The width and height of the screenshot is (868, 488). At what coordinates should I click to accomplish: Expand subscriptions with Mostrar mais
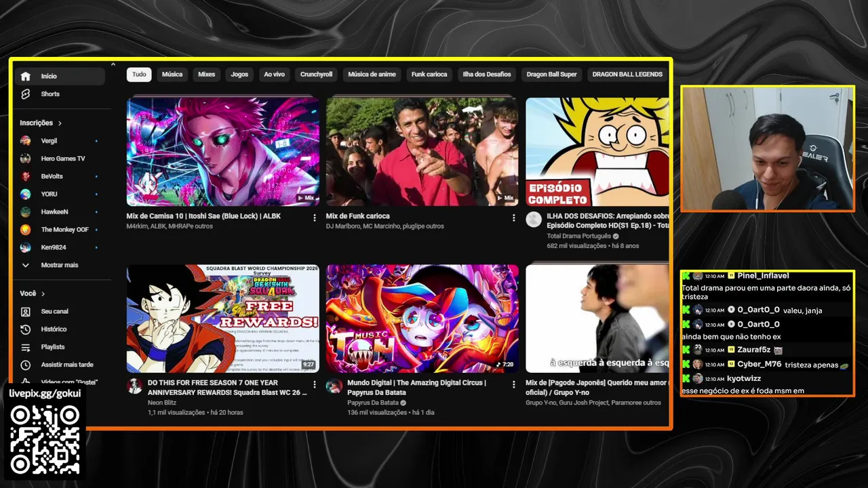[60, 265]
